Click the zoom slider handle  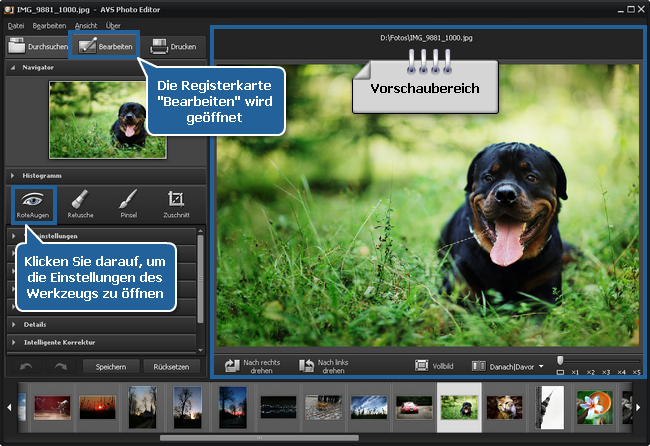tap(561, 359)
